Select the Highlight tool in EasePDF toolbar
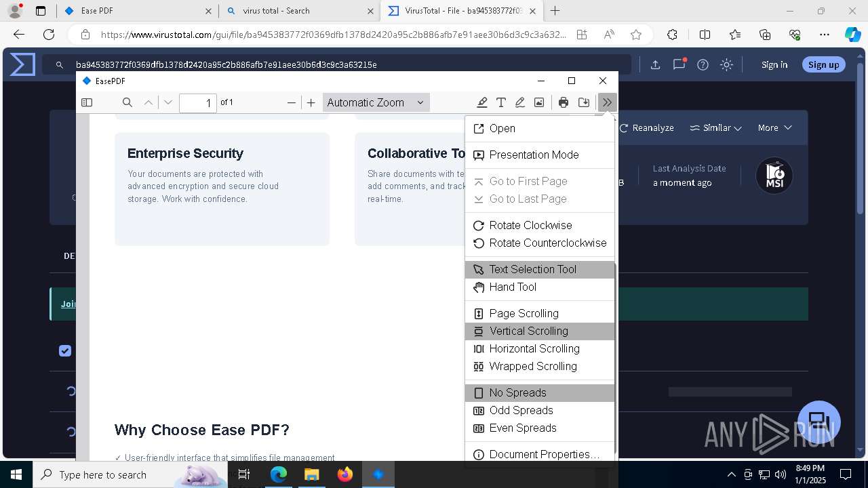Screen dimensions: 868x488 [x=482, y=102]
